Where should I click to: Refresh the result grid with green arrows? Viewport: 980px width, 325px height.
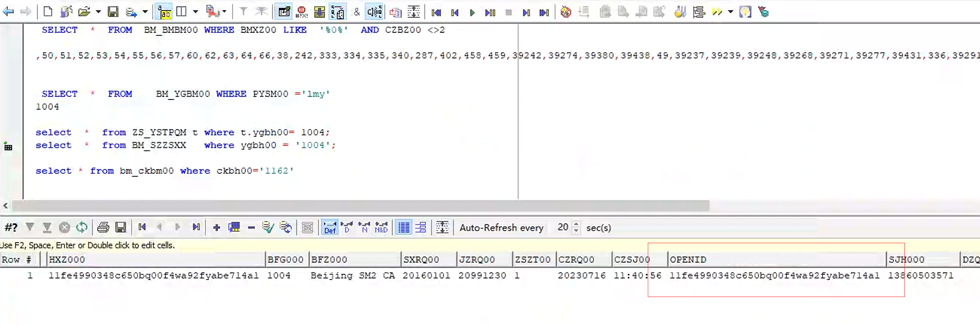point(82,227)
